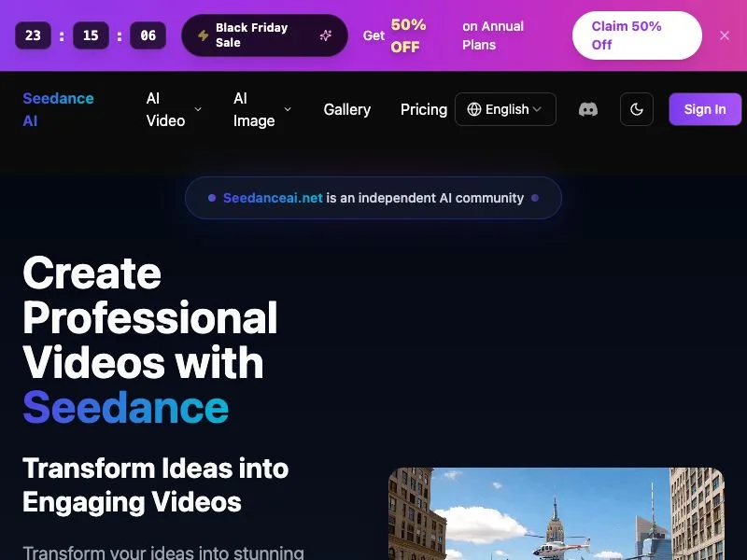
Task: Click 'is an independent AI community' text
Action: tap(425, 198)
